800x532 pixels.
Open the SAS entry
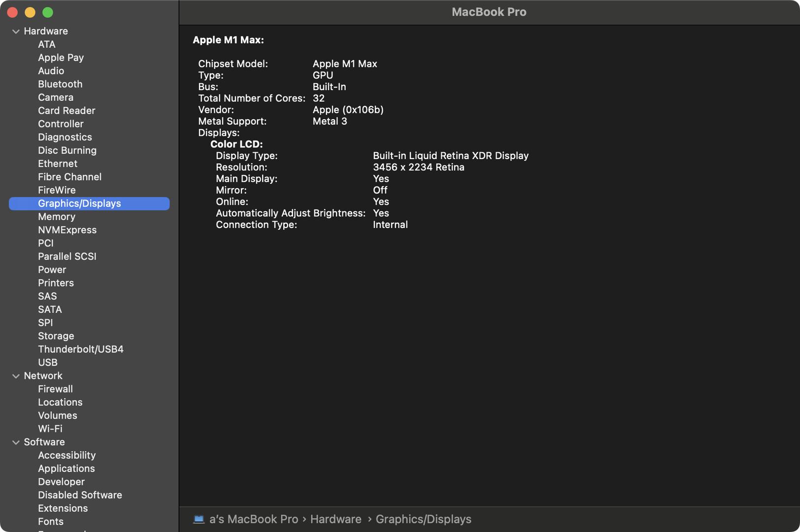[x=47, y=297]
